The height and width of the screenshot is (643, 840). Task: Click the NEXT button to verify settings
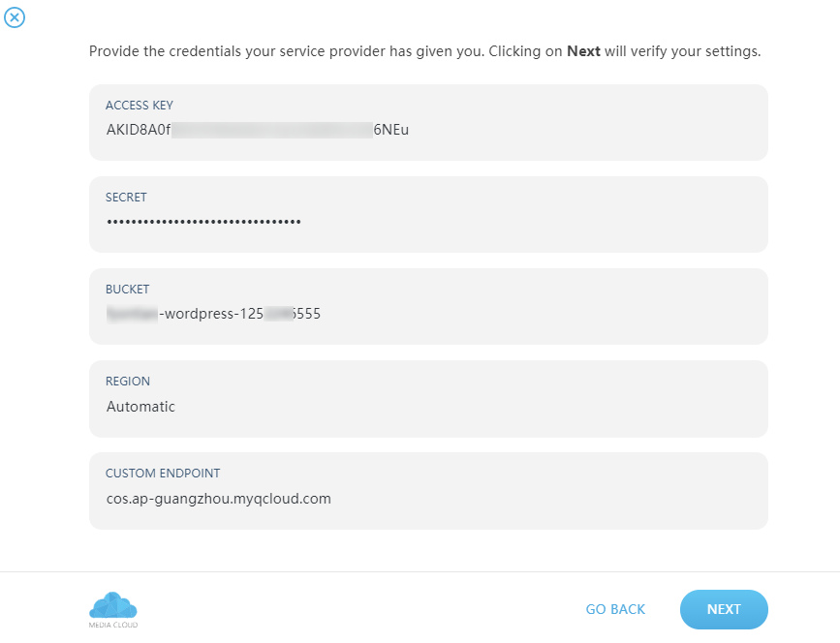(724, 609)
